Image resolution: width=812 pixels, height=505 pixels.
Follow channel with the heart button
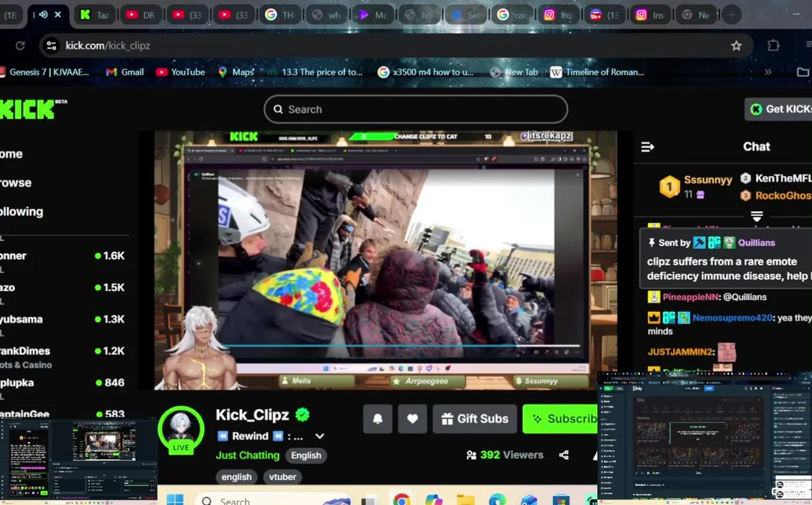coord(412,419)
